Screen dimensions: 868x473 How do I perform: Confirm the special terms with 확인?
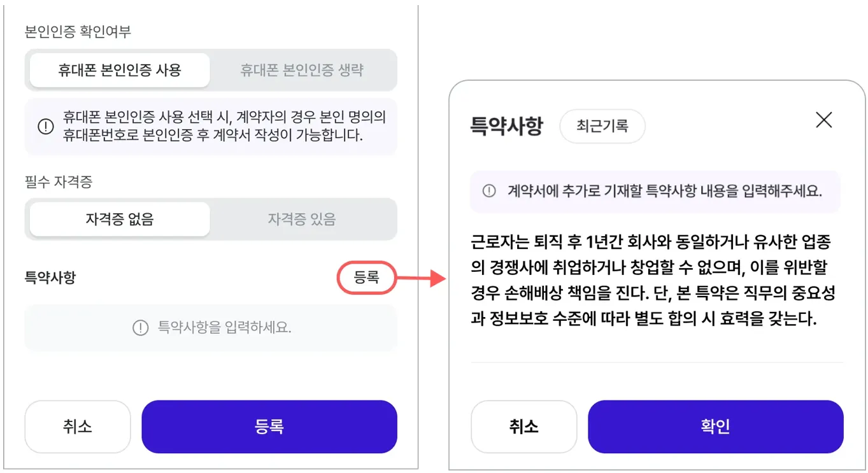pyautogui.click(x=715, y=427)
